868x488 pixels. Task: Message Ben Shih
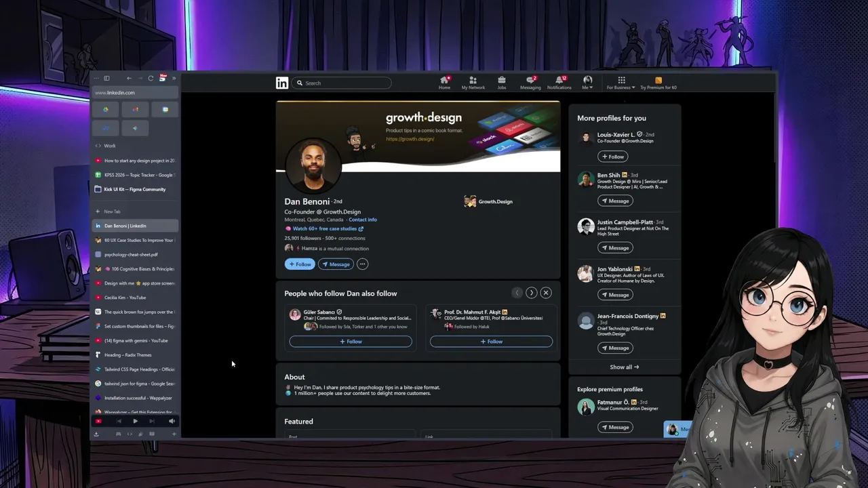pos(615,201)
